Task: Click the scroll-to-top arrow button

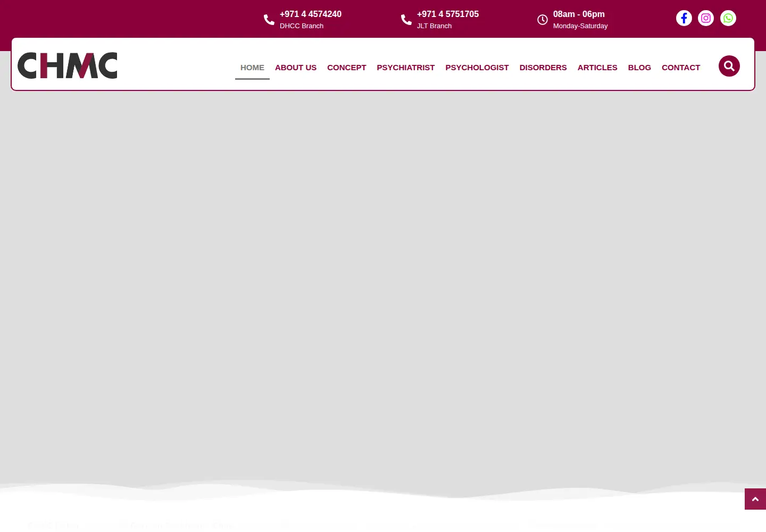Action: (755, 499)
